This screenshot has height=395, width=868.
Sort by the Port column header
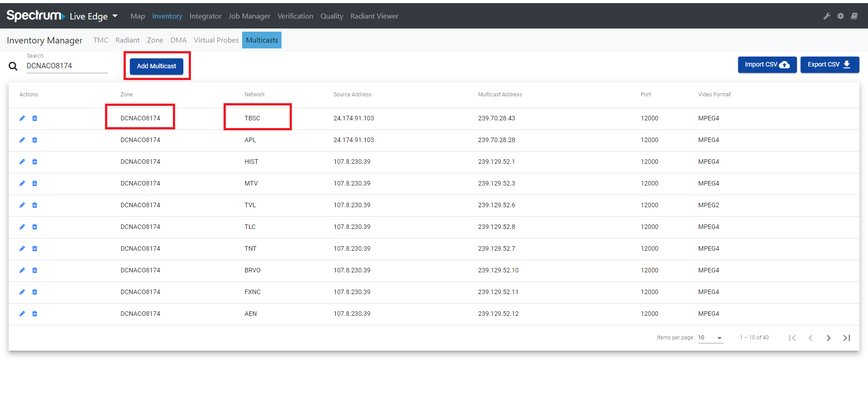pos(646,95)
